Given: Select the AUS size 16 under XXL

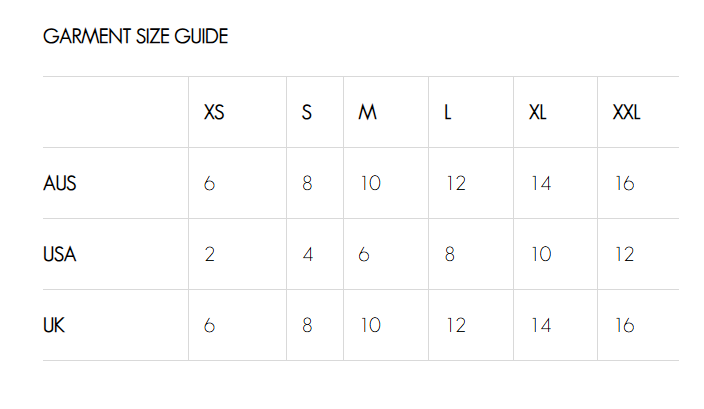Looking at the screenshot, I should [x=624, y=184].
